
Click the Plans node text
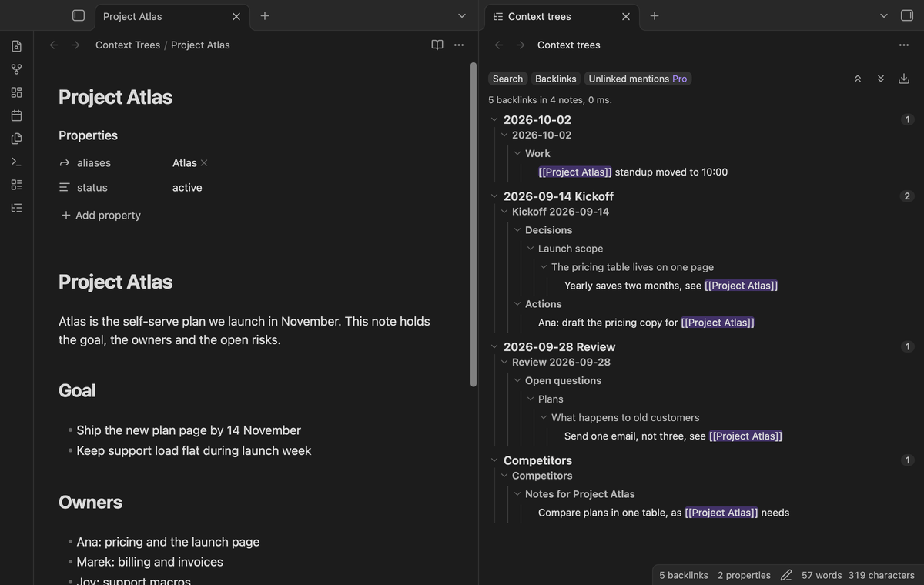click(551, 399)
